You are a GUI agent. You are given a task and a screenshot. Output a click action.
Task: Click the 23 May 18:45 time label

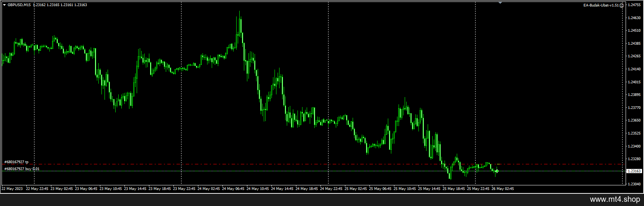pos(160,189)
